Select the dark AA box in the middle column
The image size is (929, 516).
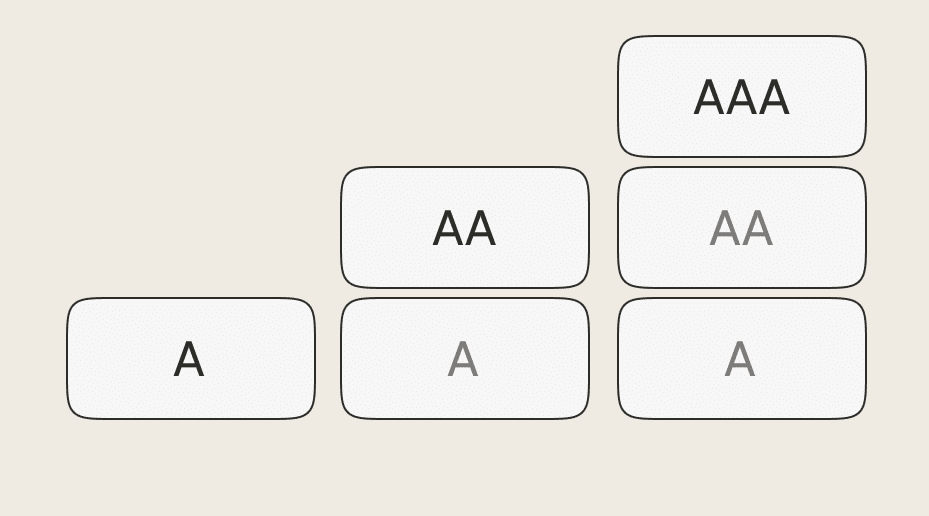click(x=464, y=228)
